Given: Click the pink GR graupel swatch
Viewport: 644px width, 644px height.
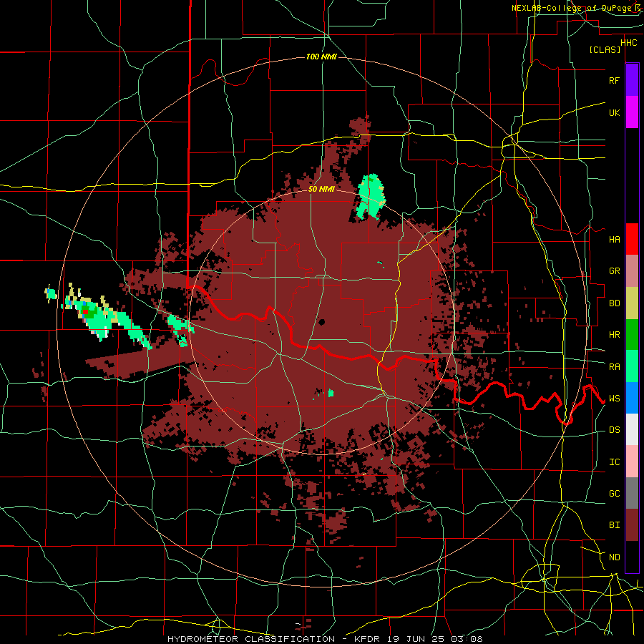Looking at the screenshot, I should pyautogui.click(x=632, y=271).
